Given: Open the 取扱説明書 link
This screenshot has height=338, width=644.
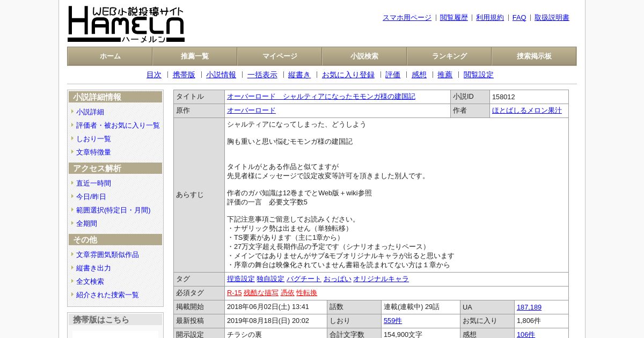Looking at the screenshot, I should (552, 18).
